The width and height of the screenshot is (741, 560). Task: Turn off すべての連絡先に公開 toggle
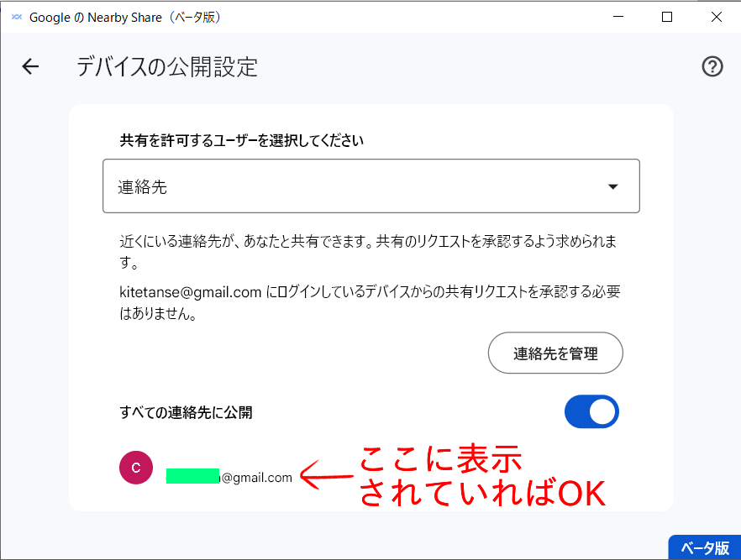click(591, 411)
